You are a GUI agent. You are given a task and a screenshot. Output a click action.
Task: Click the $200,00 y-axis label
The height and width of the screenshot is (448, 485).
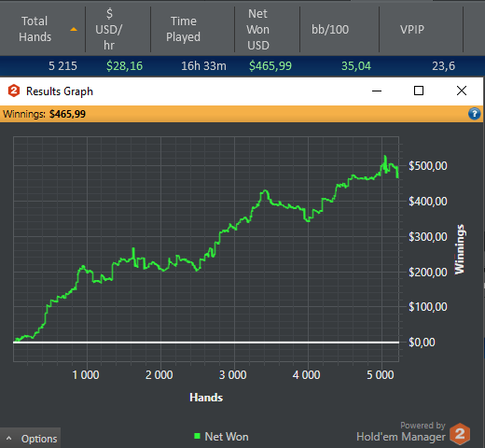428,273
